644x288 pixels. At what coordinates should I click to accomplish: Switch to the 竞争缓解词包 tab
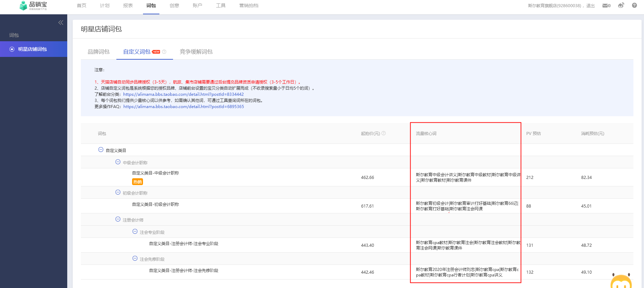(196, 52)
